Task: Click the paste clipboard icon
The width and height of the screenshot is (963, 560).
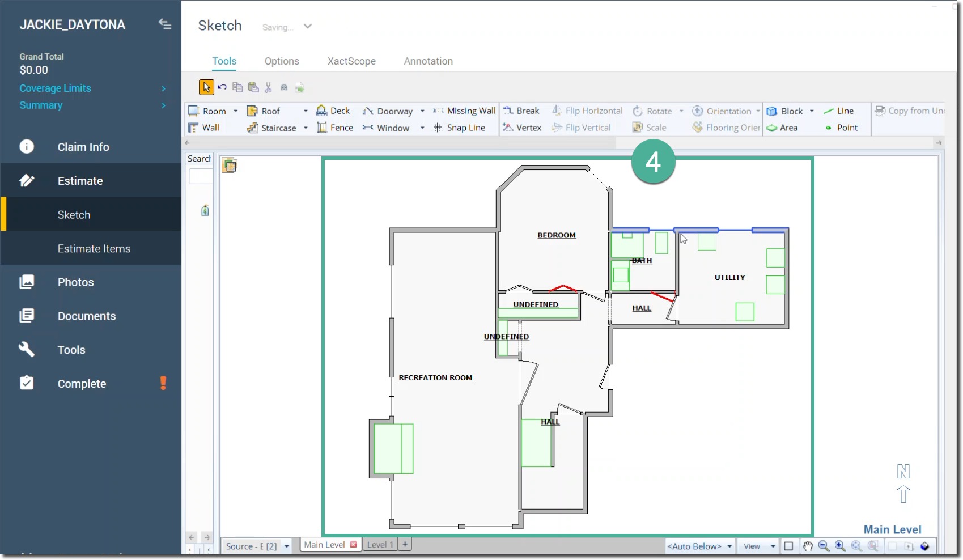Action: tap(253, 87)
